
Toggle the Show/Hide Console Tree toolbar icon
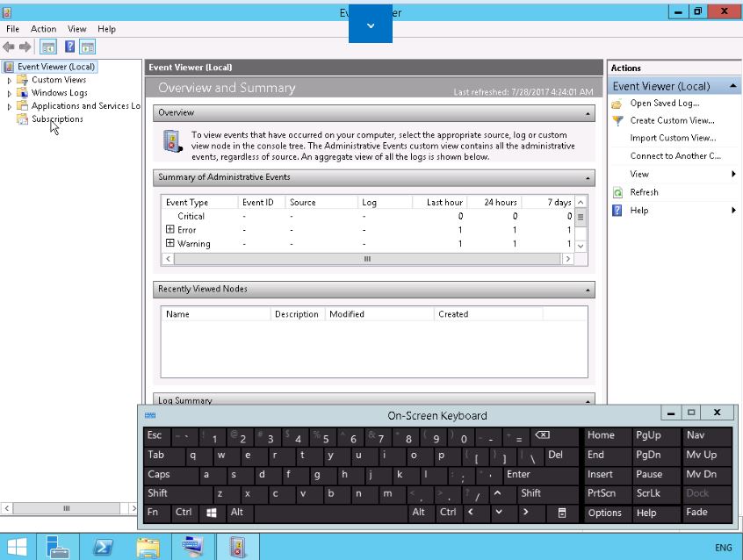pos(48,47)
